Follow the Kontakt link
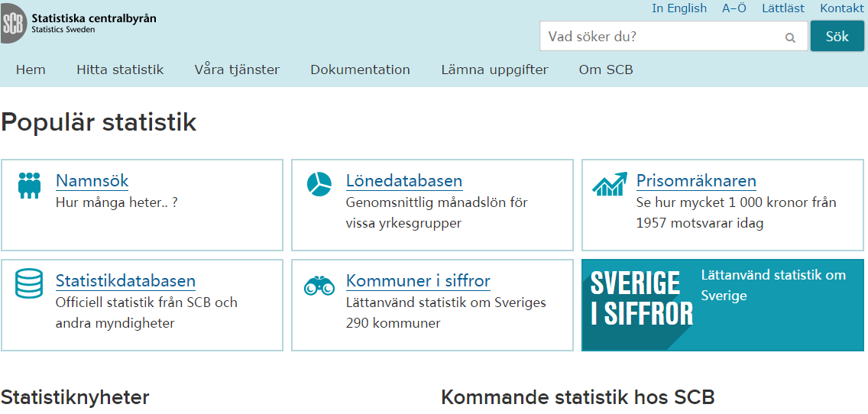Image resolution: width=868 pixels, height=414 pixels. pyautogui.click(x=842, y=8)
